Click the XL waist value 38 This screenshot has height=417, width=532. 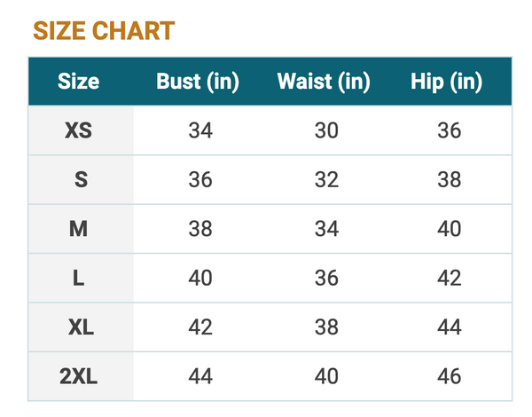[x=326, y=327]
